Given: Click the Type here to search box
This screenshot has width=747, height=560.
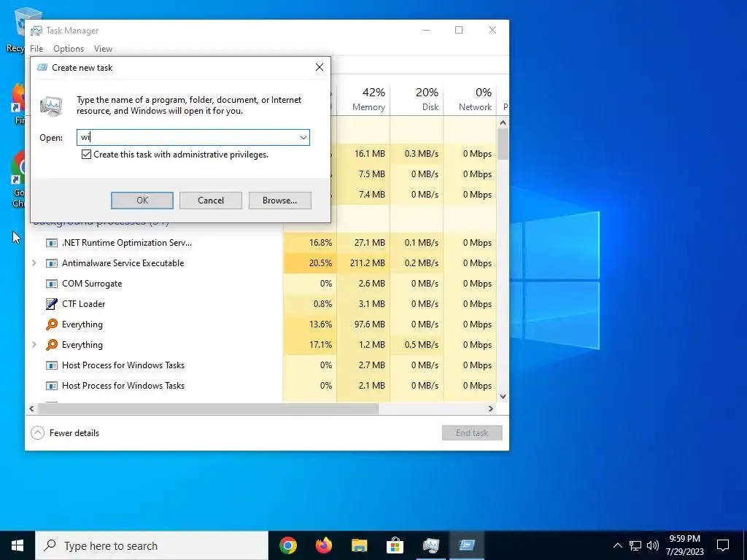Looking at the screenshot, I should tap(152, 545).
